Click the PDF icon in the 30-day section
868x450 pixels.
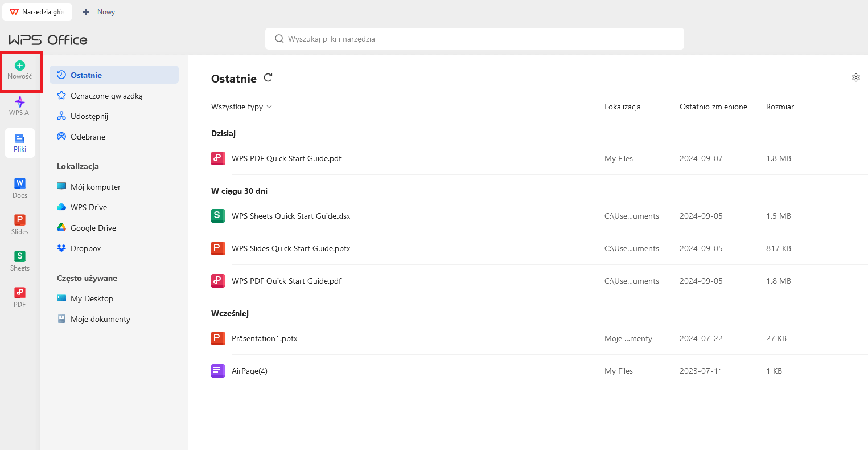point(218,281)
